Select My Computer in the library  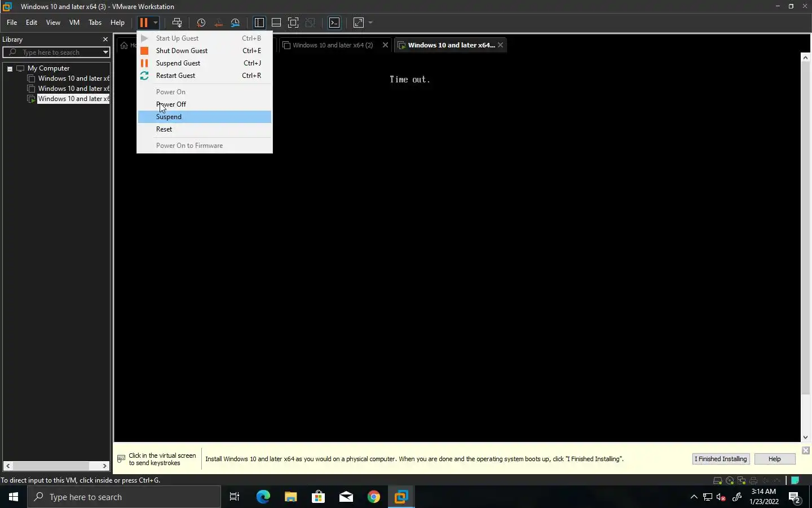pos(48,68)
